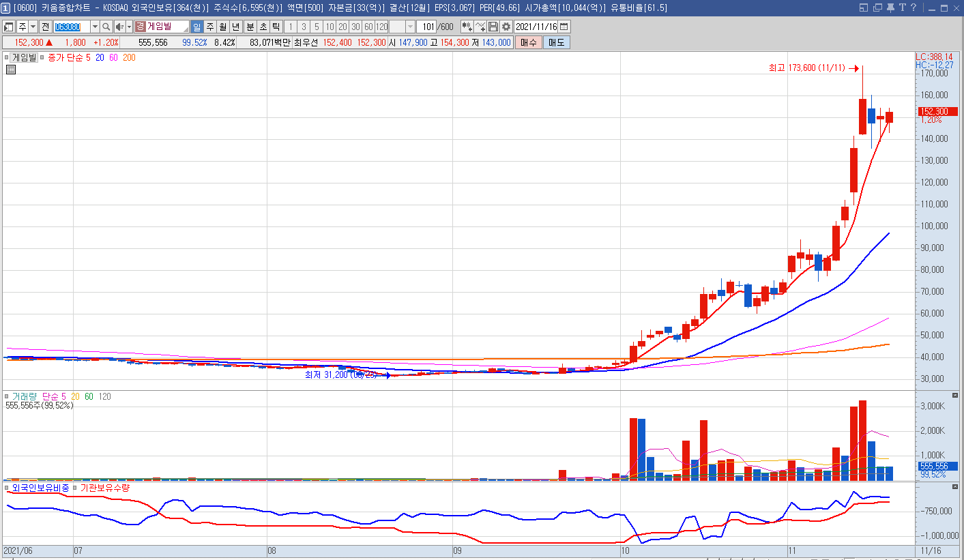Screen dimensions: 964x560
Task: Choose interval 60 button
Action: tap(368, 27)
